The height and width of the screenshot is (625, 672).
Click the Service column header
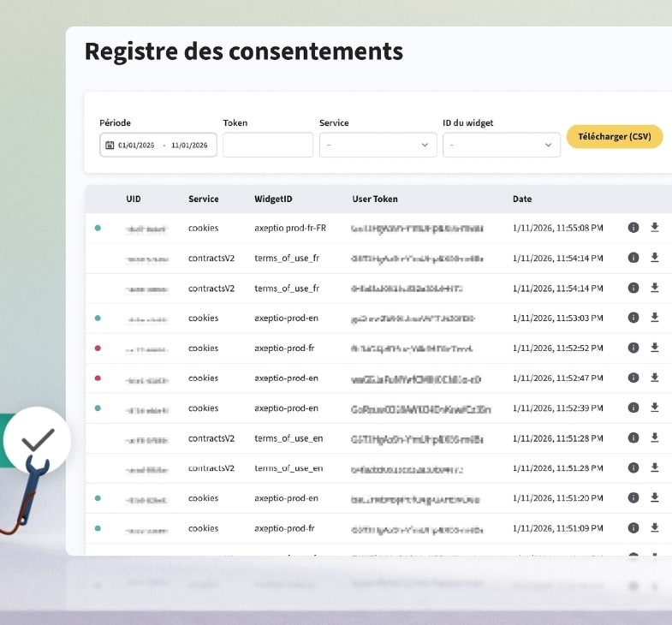click(204, 199)
